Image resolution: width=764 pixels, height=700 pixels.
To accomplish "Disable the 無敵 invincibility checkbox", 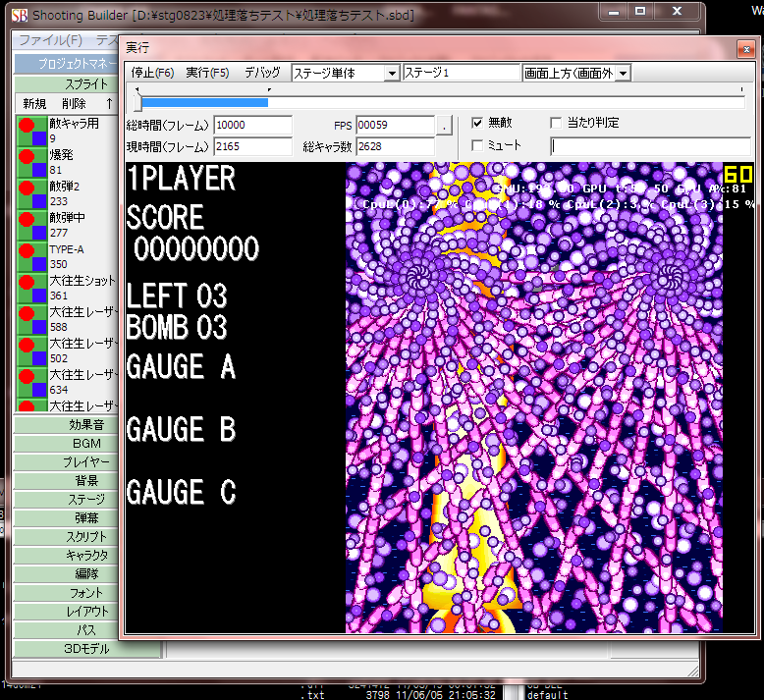I will coord(477,124).
